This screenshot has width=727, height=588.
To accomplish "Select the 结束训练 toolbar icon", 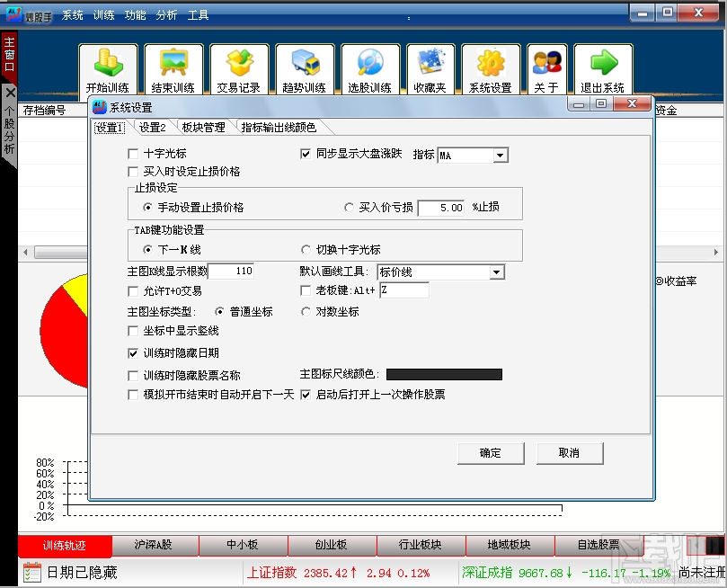I will tap(172, 67).
